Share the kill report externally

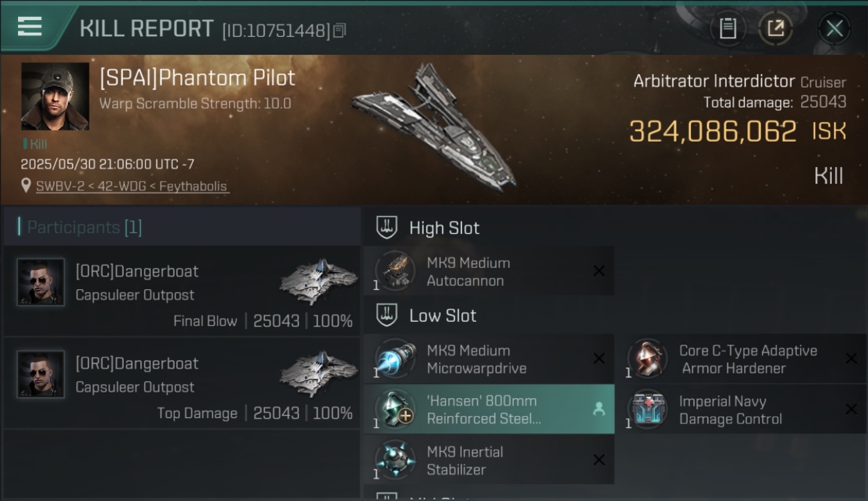tap(775, 28)
